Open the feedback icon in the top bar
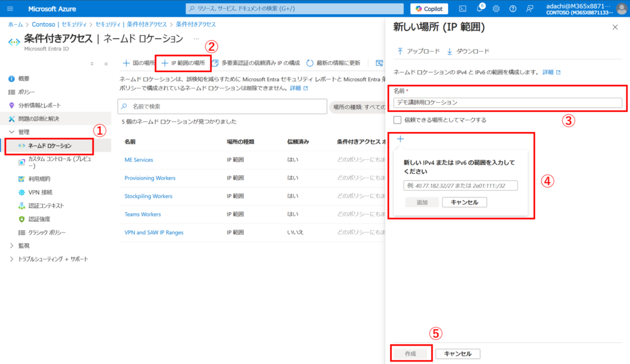 [530, 9]
